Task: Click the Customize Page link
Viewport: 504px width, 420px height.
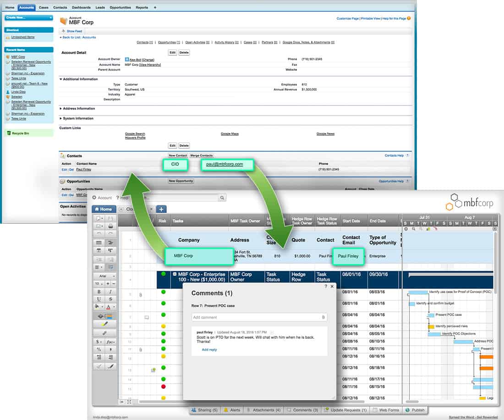Action: coord(347,19)
